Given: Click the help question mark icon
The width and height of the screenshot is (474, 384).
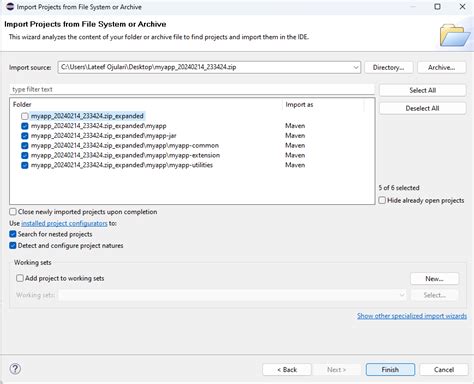Looking at the screenshot, I should click(x=15, y=369).
